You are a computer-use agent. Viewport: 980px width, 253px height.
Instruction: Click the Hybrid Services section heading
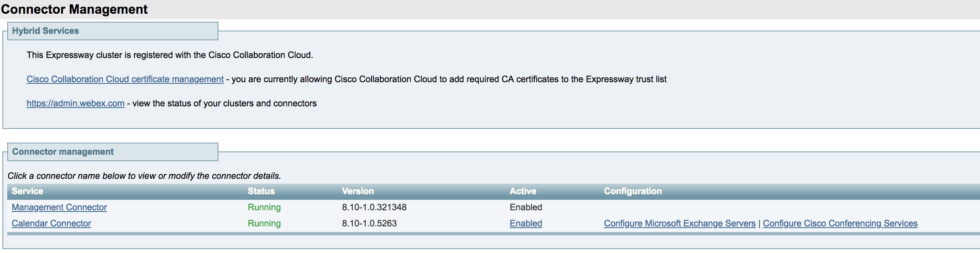click(46, 31)
